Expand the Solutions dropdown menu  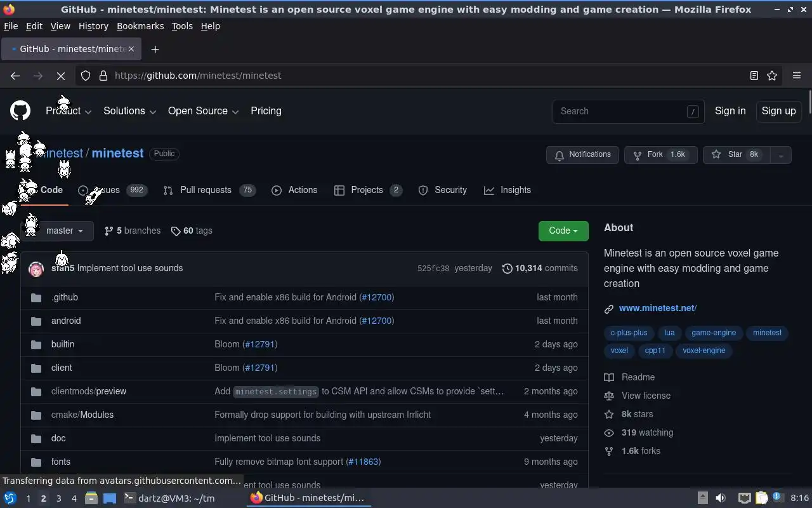tap(129, 110)
